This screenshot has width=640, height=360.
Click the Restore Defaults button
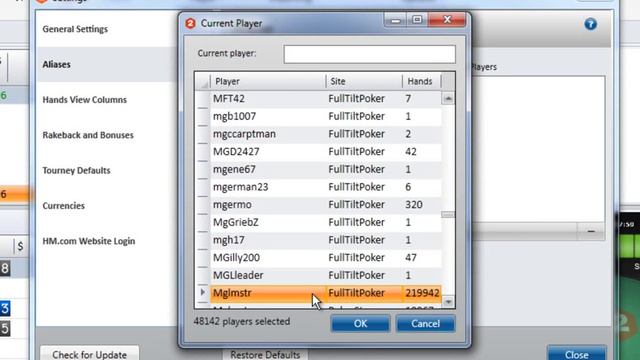tap(265, 355)
